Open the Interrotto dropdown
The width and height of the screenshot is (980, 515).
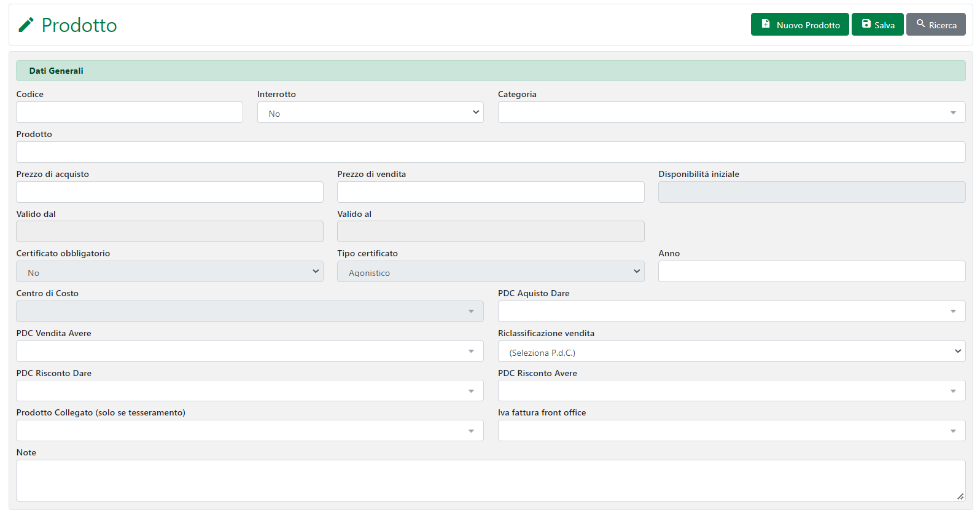pyautogui.click(x=370, y=112)
